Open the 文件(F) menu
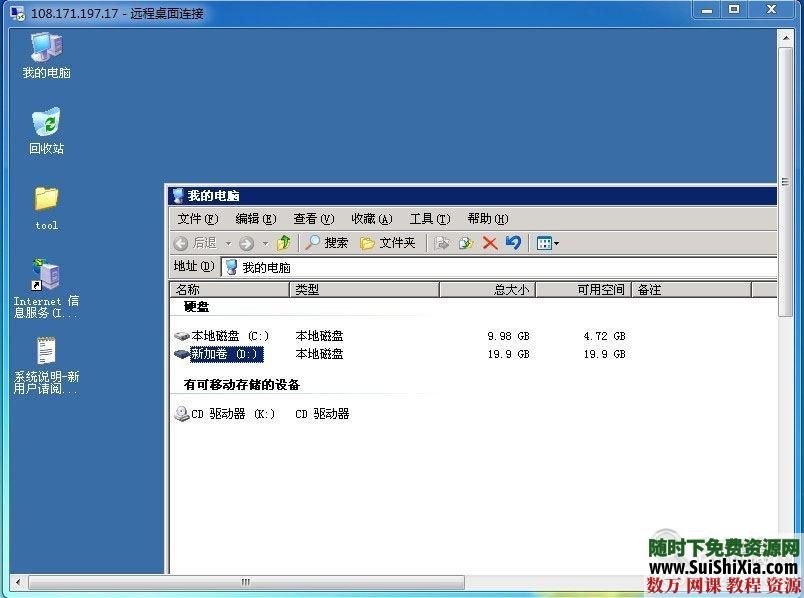This screenshot has height=598, width=804. click(197, 218)
